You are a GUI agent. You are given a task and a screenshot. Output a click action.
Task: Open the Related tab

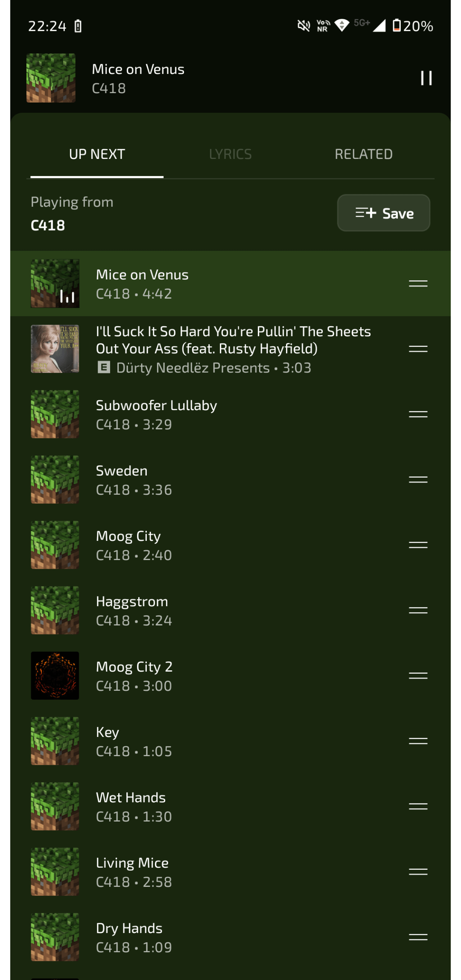tap(363, 154)
